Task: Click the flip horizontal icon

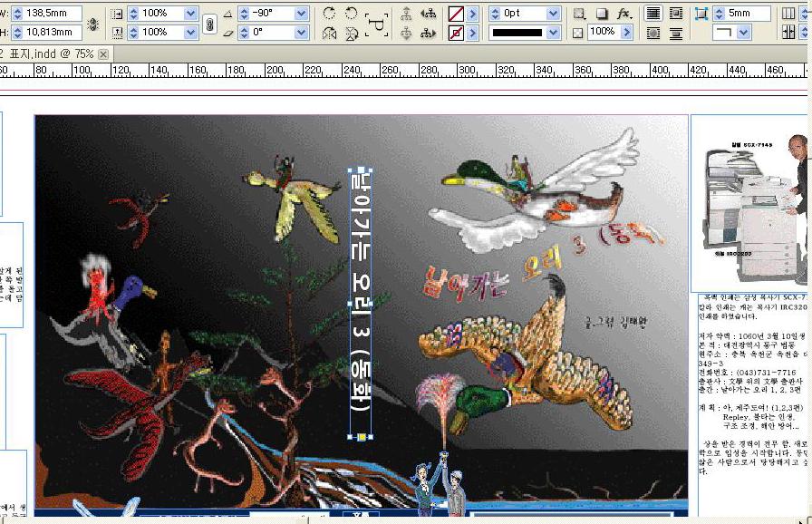Action: (x=329, y=34)
